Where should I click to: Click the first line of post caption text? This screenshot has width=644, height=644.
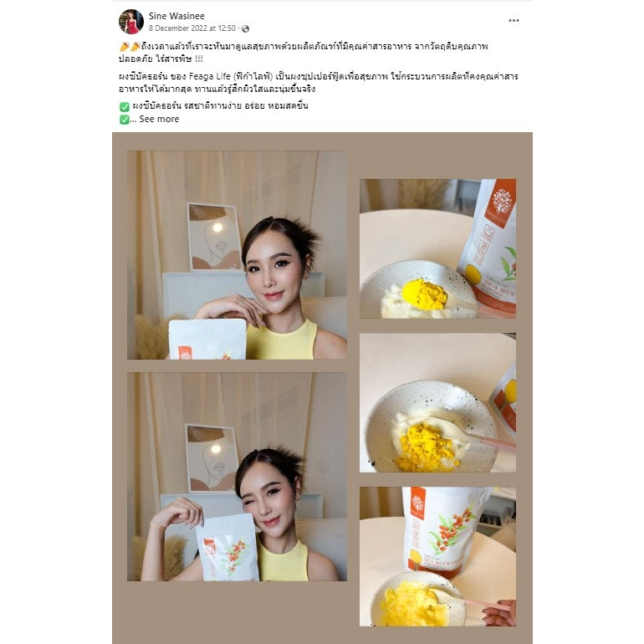[304, 46]
